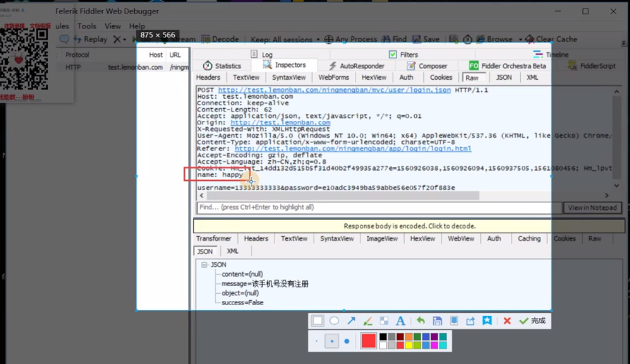
Task: Switch request view to WebForms
Action: pyautogui.click(x=333, y=77)
